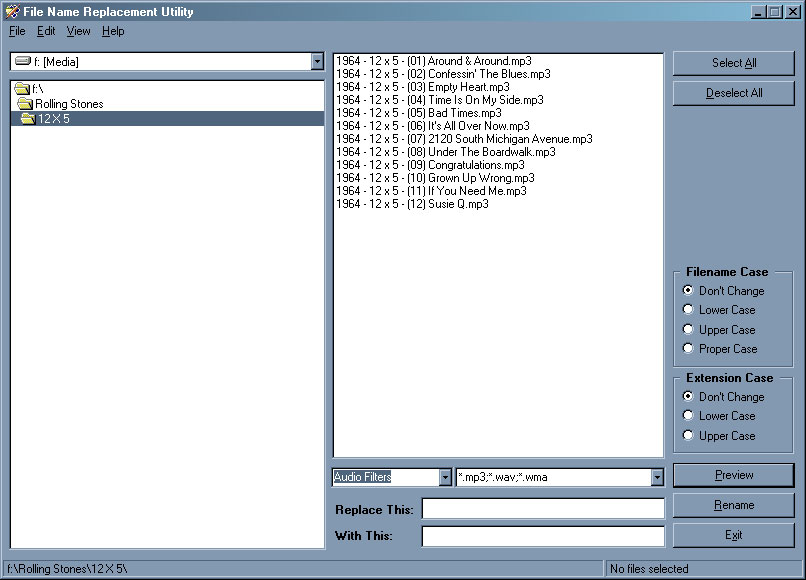Click the app icon in the title bar

click(12, 11)
